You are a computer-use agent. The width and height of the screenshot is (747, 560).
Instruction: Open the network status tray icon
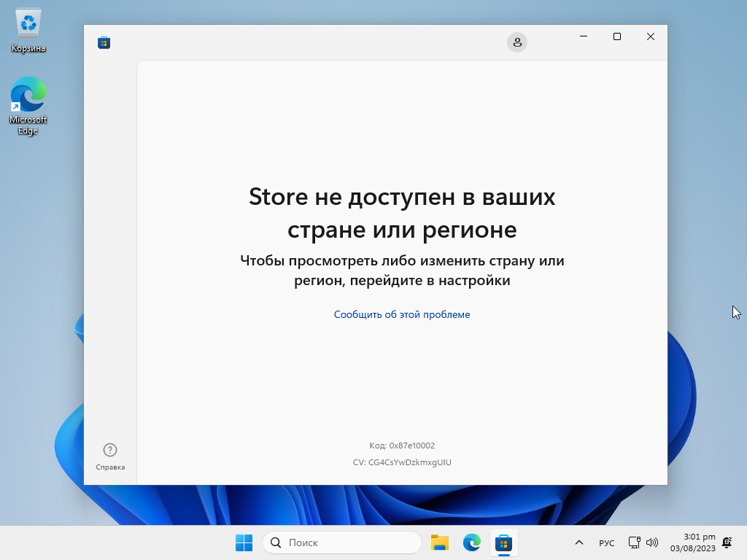tap(632, 542)
